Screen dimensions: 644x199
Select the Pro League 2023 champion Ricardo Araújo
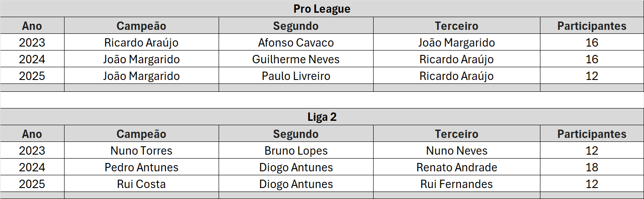(x=141, y=43)
